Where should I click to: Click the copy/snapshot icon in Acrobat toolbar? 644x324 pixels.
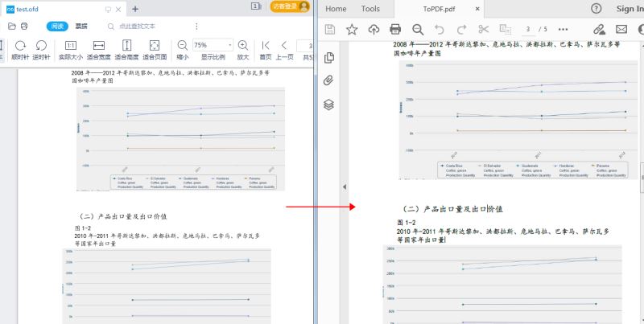pyautogui.click(x=506, y=29)
